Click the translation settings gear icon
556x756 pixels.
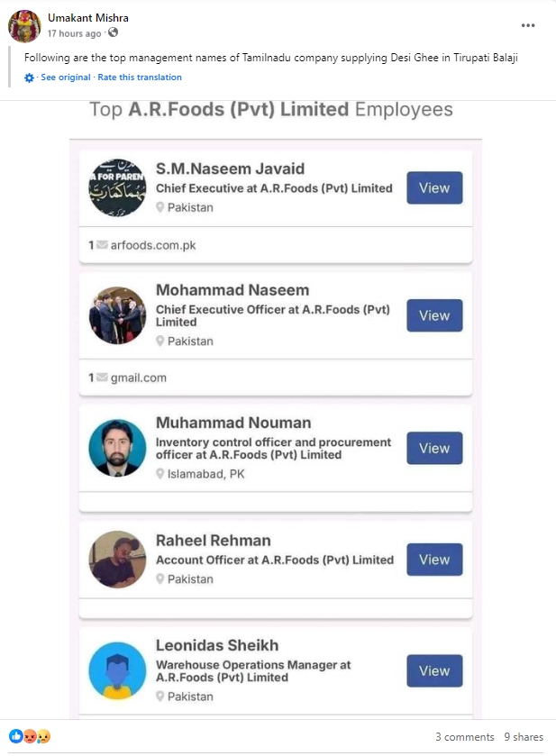[29, 77]
